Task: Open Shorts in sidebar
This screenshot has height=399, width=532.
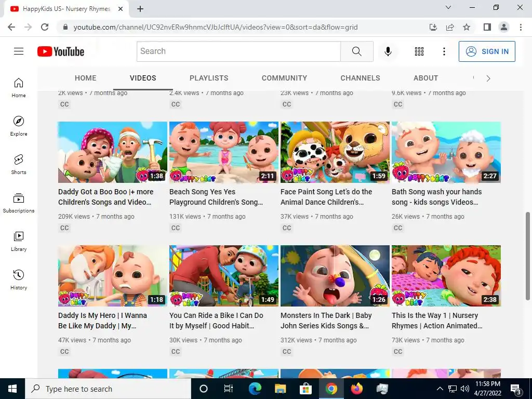Action: [19, 165]
